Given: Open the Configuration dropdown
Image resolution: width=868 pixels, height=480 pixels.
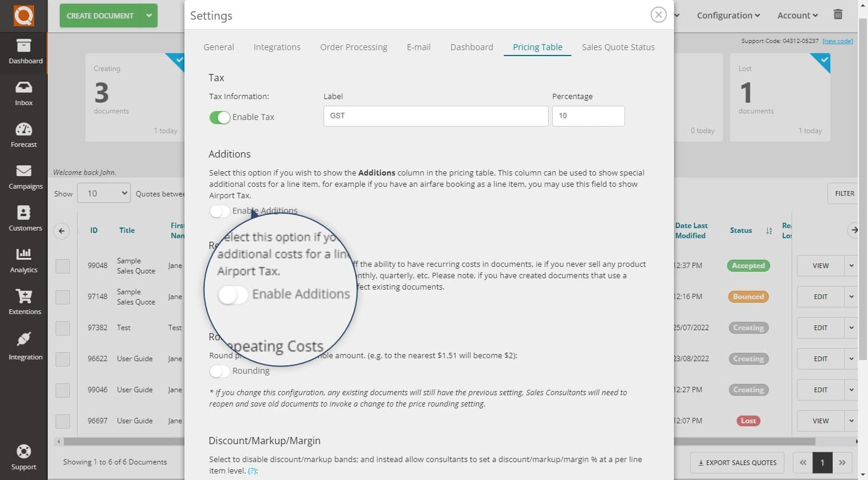Looking at the screenshot, I should pyautogui.click(x=728, y=15).
